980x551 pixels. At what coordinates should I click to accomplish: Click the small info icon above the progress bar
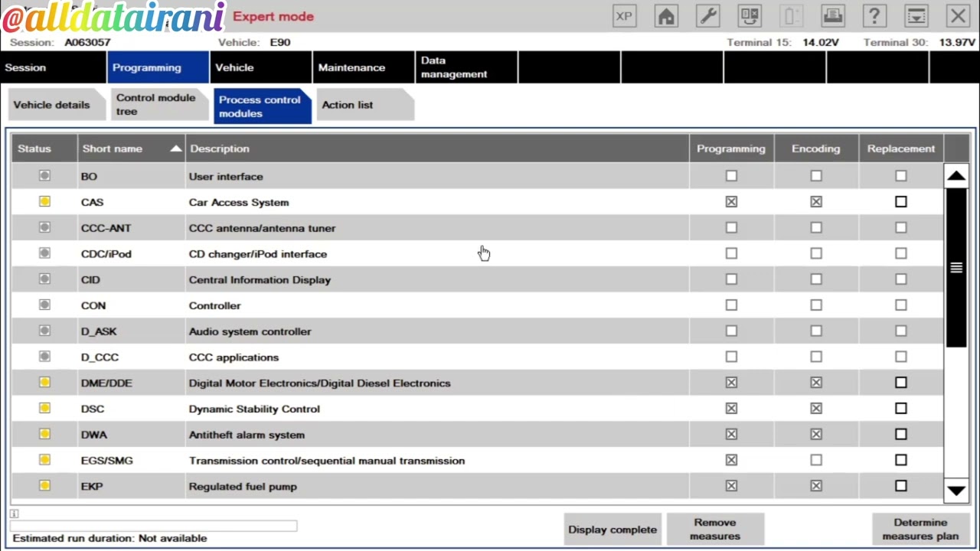point(14,514)
